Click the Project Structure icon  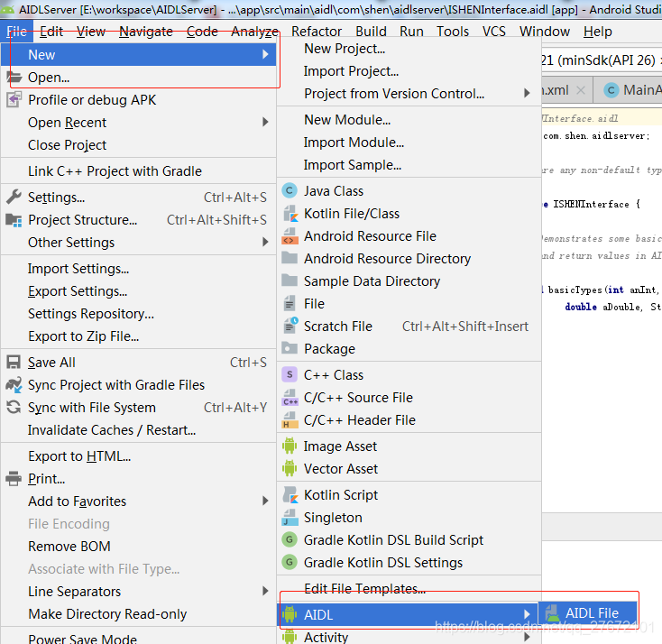14,220
